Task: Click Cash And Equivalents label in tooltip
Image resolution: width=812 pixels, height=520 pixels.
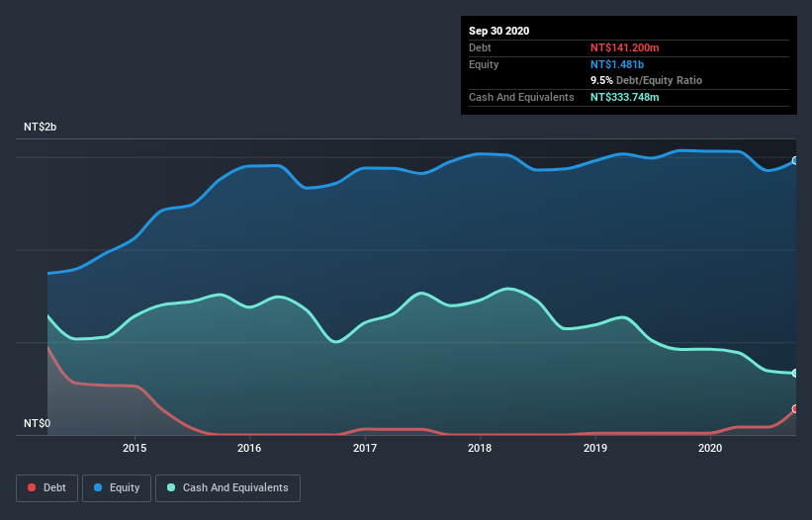Action: point(521,97)
